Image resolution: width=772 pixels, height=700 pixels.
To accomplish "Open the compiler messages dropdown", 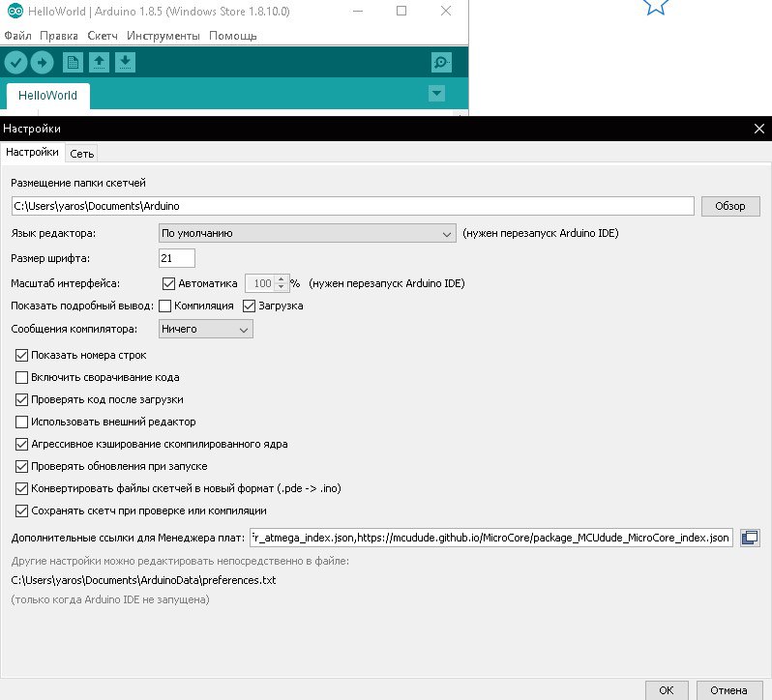I will click(x=206, y=329).
